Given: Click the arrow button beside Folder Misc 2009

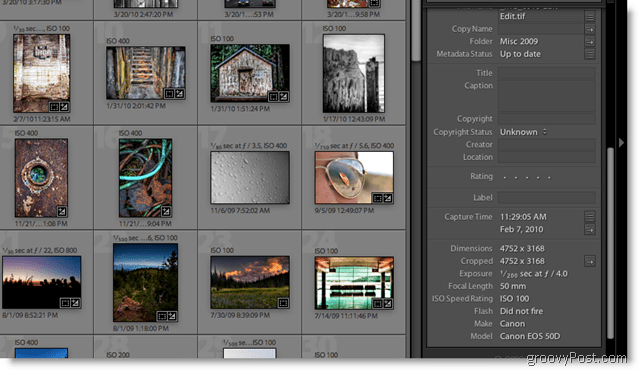Looking at the screenshot, I should tap(589, 42).
